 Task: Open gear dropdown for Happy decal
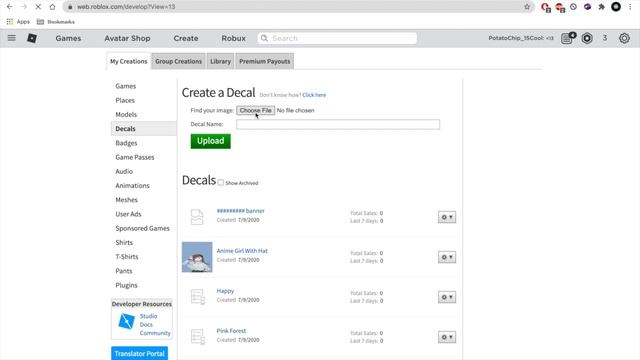[x=447, y=297]
